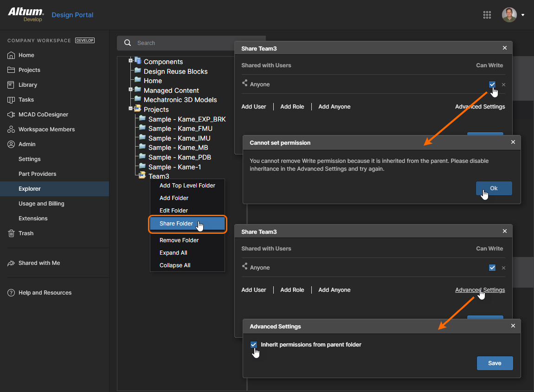Image resolution: width=534 pixels, height=392 pixels.
Task: Open the apps grid icon in header
Action: click(x=487, y=15)
